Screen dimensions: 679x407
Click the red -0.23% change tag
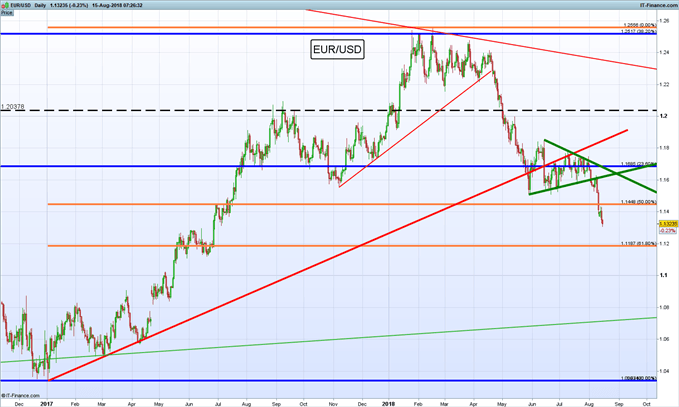[x=668, y=230]
